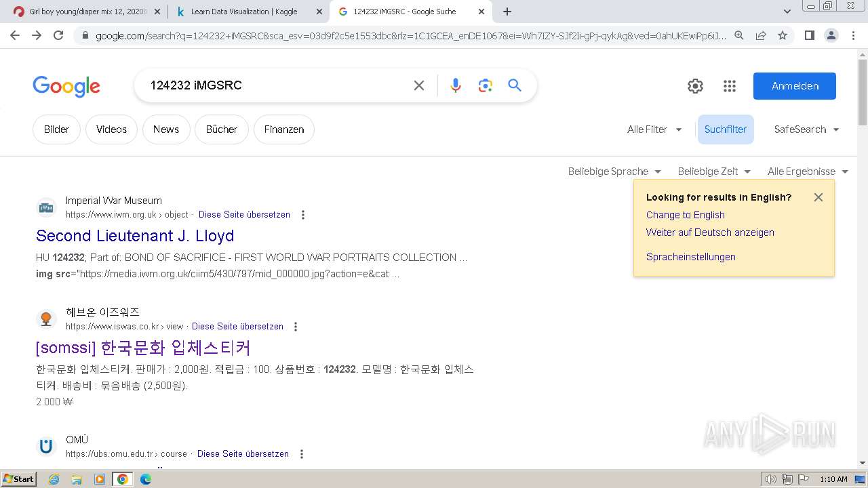Dismiss the English results popup
Viewport: 868px width, 488px height.
tap(818, 197)
